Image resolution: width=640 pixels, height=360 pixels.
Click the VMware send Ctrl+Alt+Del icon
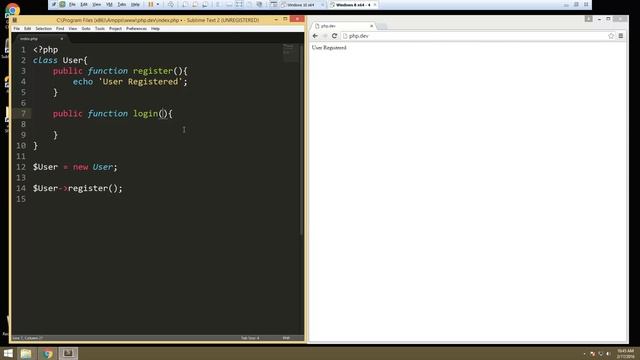(x=171, y=4)
